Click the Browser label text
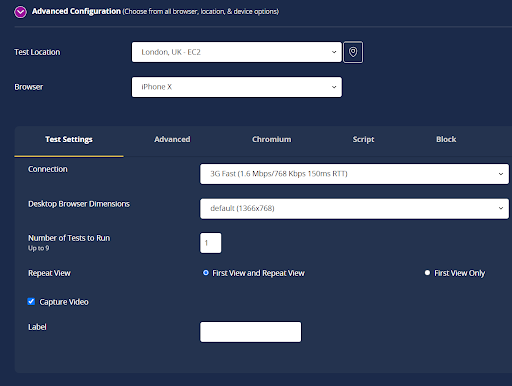This screenshot has width=512, height=386. (29, 87)
